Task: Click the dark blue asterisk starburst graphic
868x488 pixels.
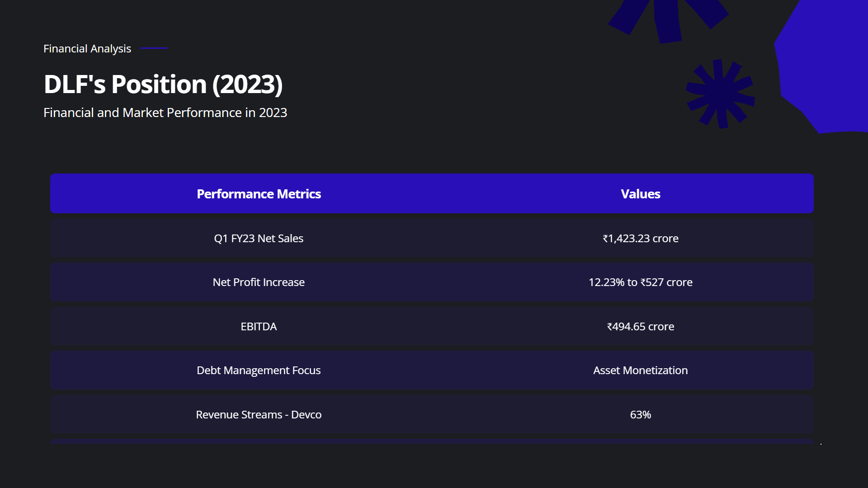Action: 720,94
